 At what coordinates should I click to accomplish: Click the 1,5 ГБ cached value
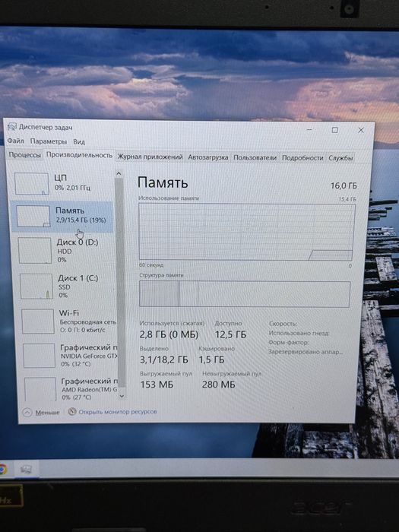(x=211, y=359)
